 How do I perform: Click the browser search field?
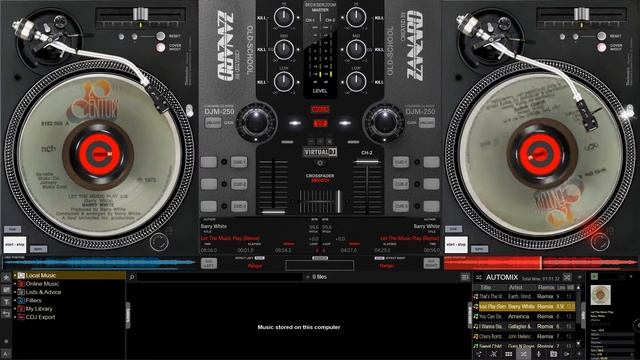click(220, 277)
